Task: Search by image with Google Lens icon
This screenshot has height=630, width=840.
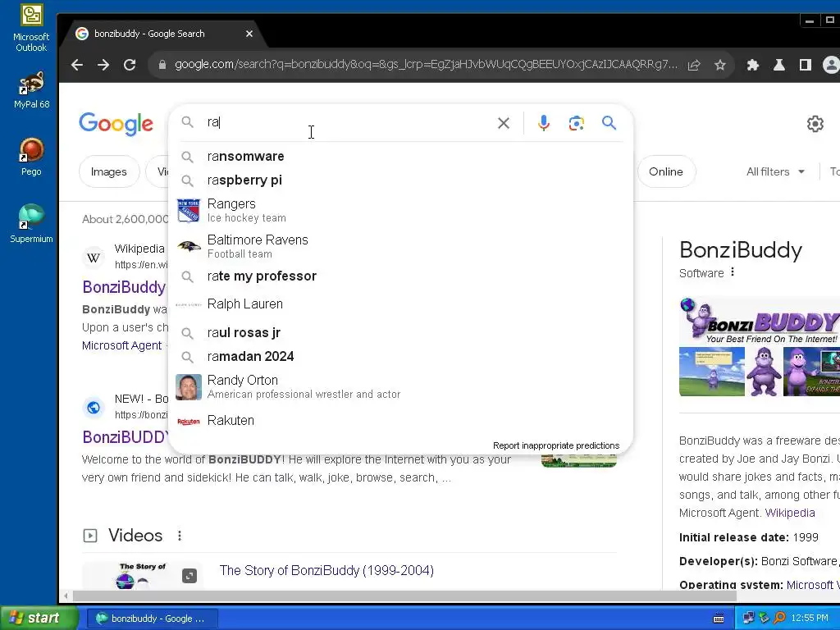Action: (577, 123)
